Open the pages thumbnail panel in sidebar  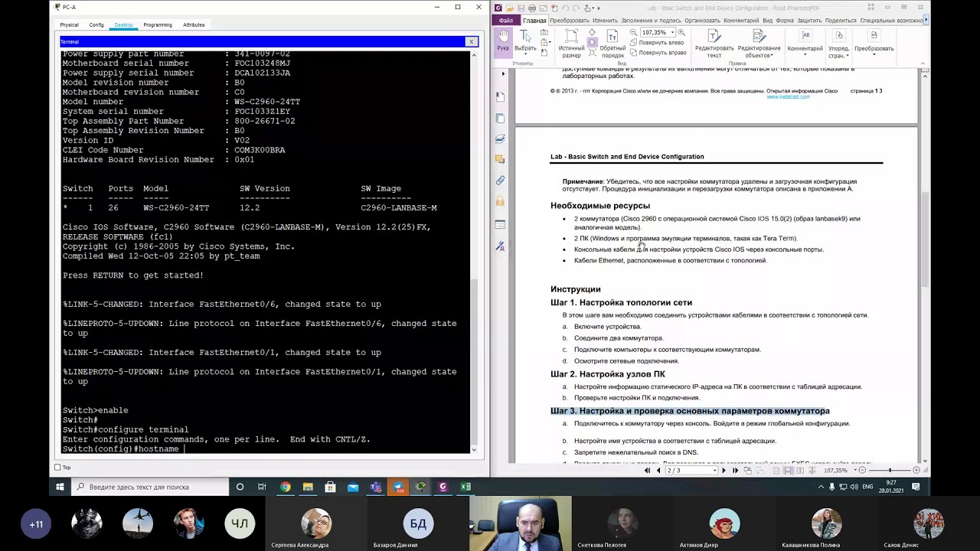pyautogui.click(x=500, y=119)
